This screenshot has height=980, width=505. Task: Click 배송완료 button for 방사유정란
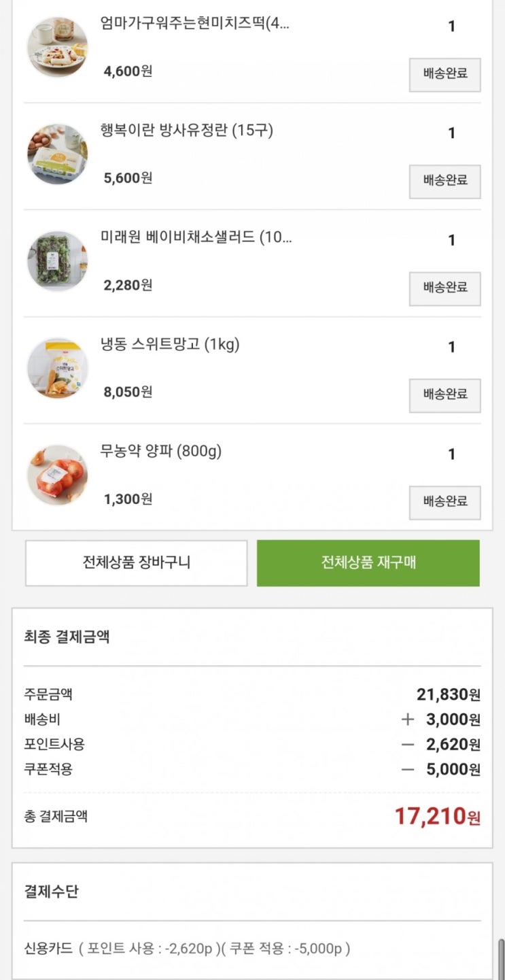[445, 182]
